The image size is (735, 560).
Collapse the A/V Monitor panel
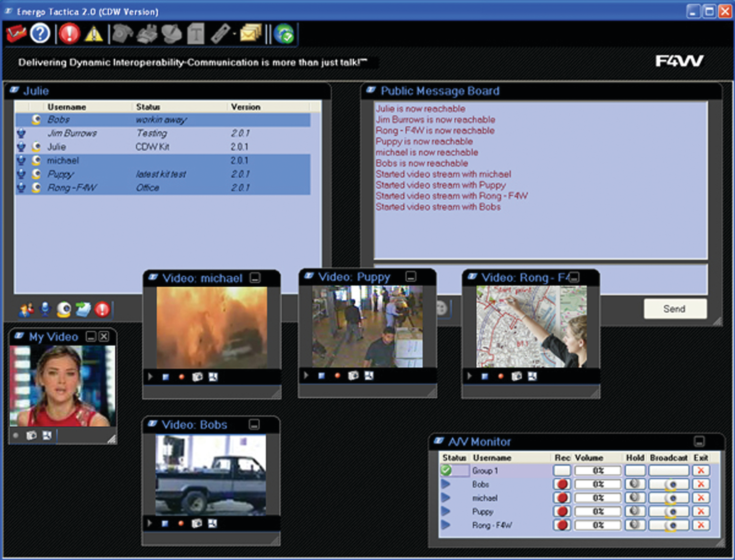point(699,441)
